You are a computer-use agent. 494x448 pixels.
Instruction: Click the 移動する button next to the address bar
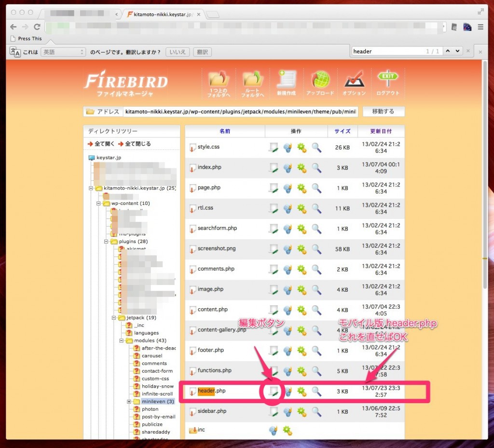tap(384, 111)
